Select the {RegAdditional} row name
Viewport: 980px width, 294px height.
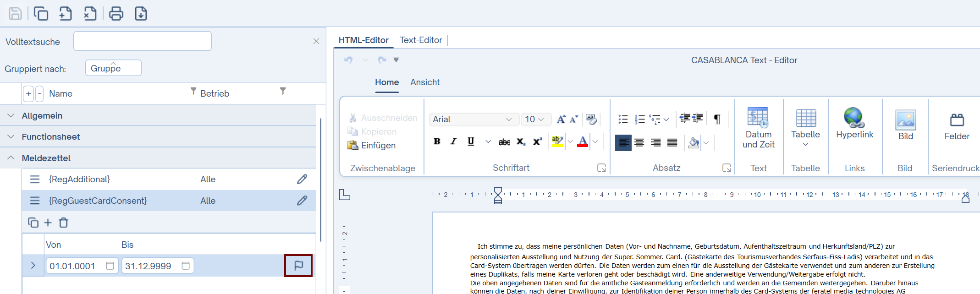[80, 179]
